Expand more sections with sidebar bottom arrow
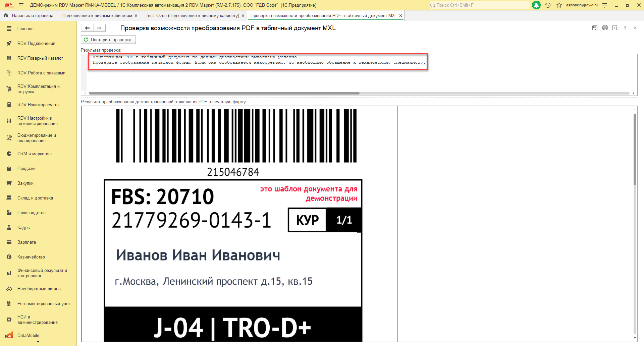The width and height of the screenshot is (644, 346). coord(38,342)
